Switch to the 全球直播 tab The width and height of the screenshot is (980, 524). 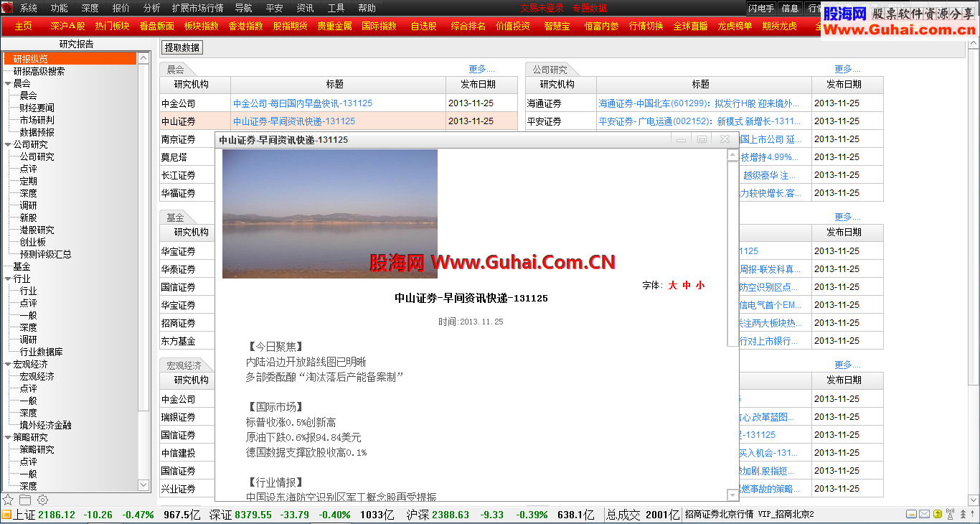pos(690,26)
